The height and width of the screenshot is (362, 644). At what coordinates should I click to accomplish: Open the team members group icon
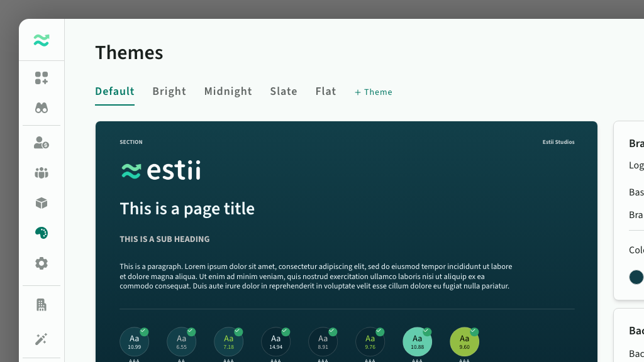pyautogui.click(x=42, y=173)
